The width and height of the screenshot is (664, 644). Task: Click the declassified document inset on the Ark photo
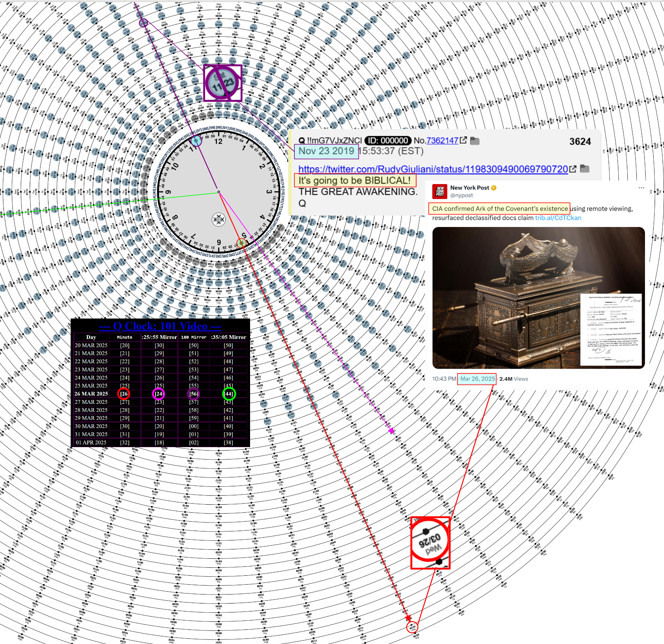coord(611,329)
